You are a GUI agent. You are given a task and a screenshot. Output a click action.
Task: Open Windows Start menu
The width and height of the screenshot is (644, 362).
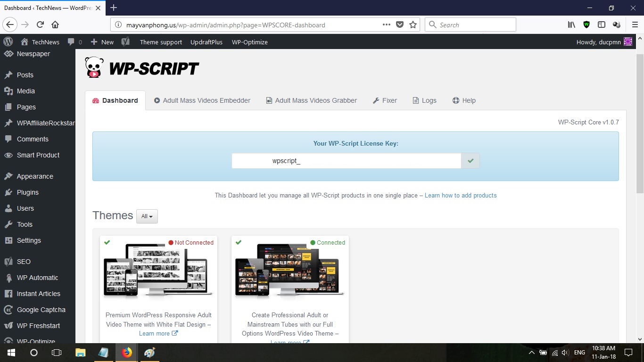[11, 353]
